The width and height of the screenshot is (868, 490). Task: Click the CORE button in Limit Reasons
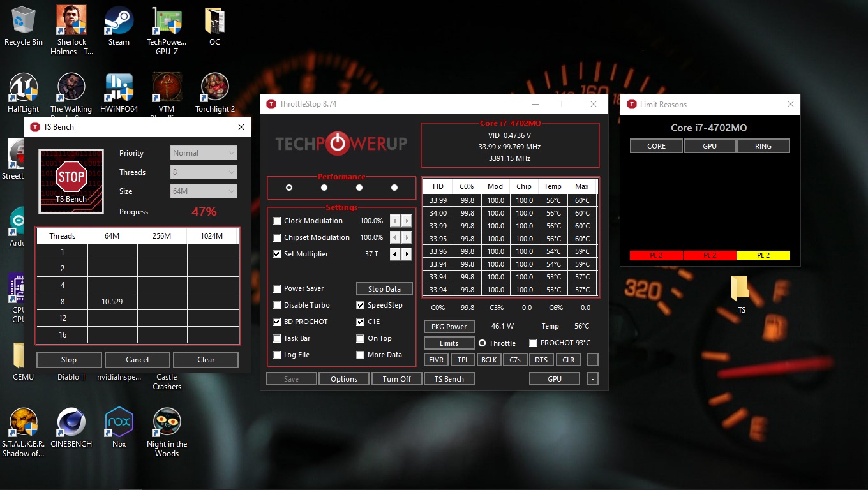click(x=656, y=146)
